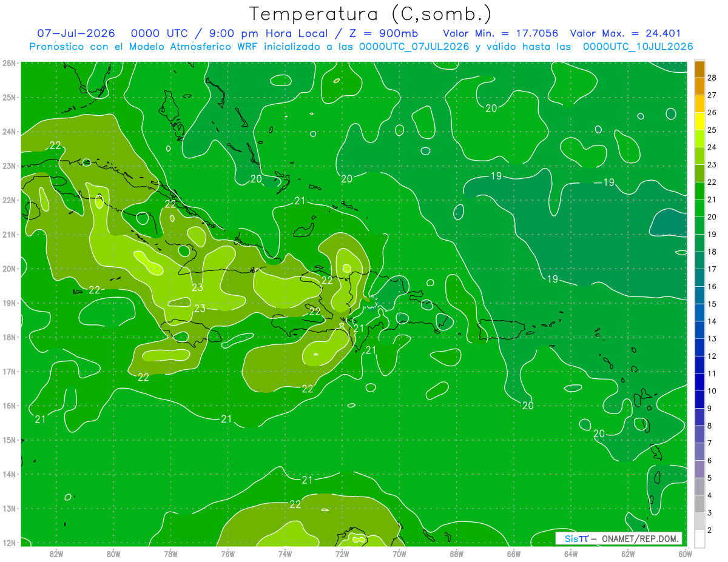Click latitude axis label "26N"
Image resolution: width=728 pixels, height=562 pixels.
point(9,63)
